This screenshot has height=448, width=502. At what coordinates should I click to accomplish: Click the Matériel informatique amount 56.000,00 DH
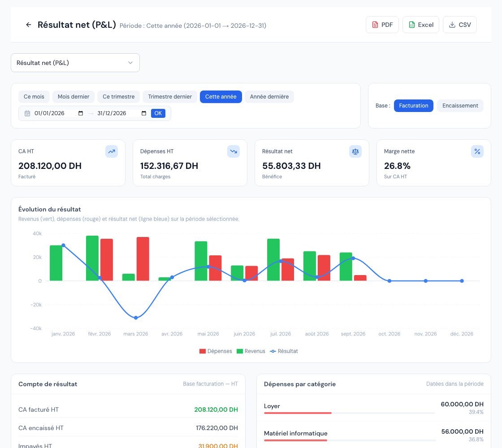click(x=462, y=431)
